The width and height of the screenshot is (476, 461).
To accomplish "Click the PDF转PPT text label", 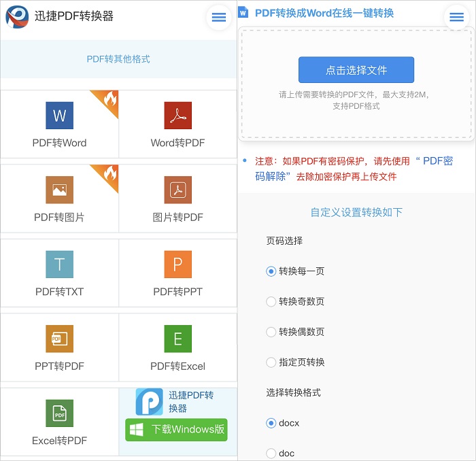I will coord(178,291).
